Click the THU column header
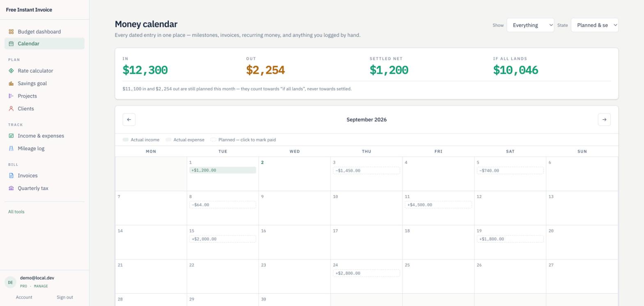This screenshot has height=306, width=644. pyautogui.click(x=366, y=151)
